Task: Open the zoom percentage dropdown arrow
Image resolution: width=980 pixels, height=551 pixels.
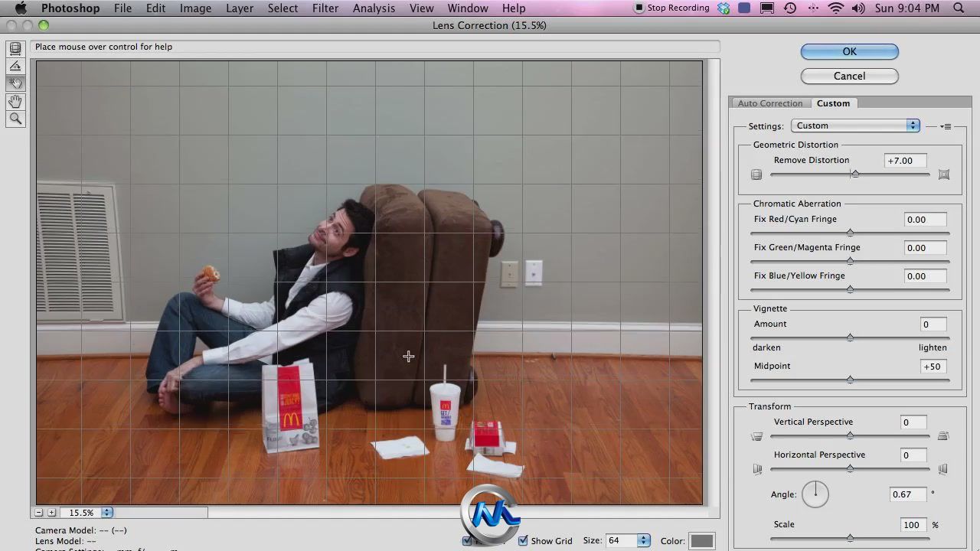Action: pyautogui.click(x=107, y=513)
